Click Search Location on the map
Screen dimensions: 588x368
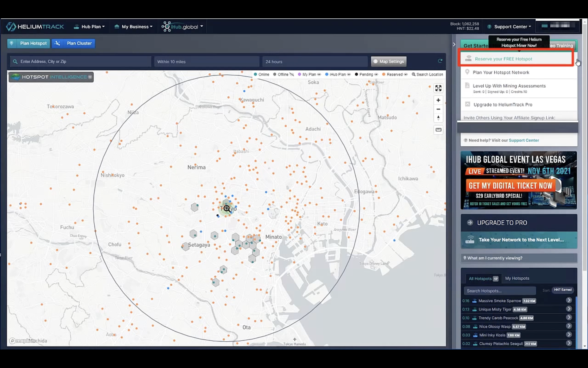tap(427, 74)
